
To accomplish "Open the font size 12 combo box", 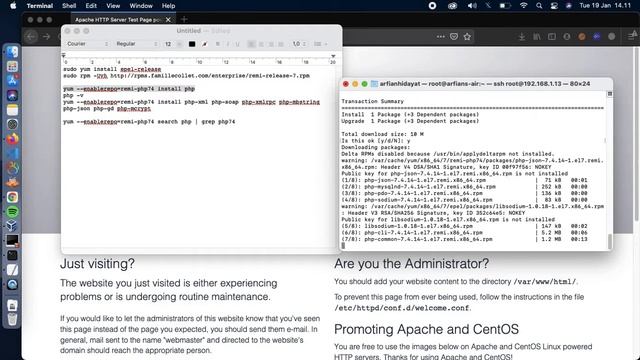I will coord(173,44).
